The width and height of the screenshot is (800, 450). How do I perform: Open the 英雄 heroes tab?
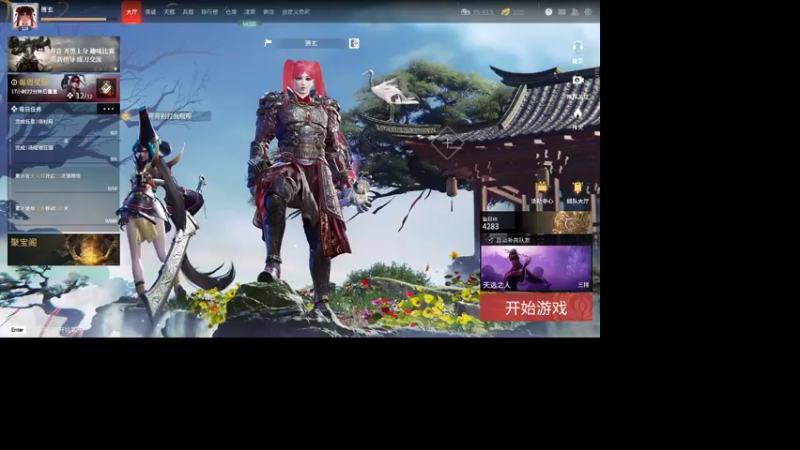151,12
